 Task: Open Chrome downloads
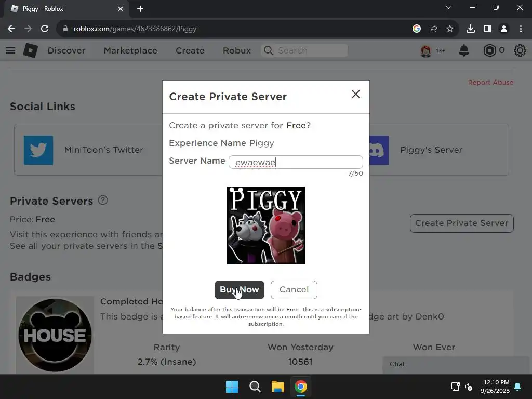[471, 29]
